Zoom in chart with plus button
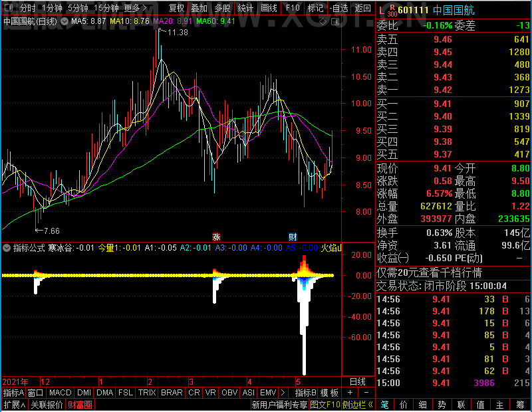This screenshot has height=412, width=532. (350, 393)
